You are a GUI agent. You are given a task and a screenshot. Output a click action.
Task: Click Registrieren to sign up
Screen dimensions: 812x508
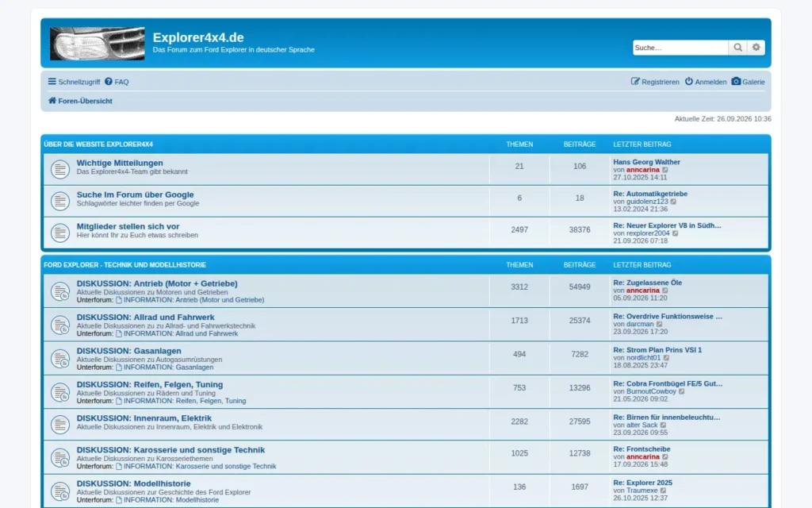tap(655, 82)
